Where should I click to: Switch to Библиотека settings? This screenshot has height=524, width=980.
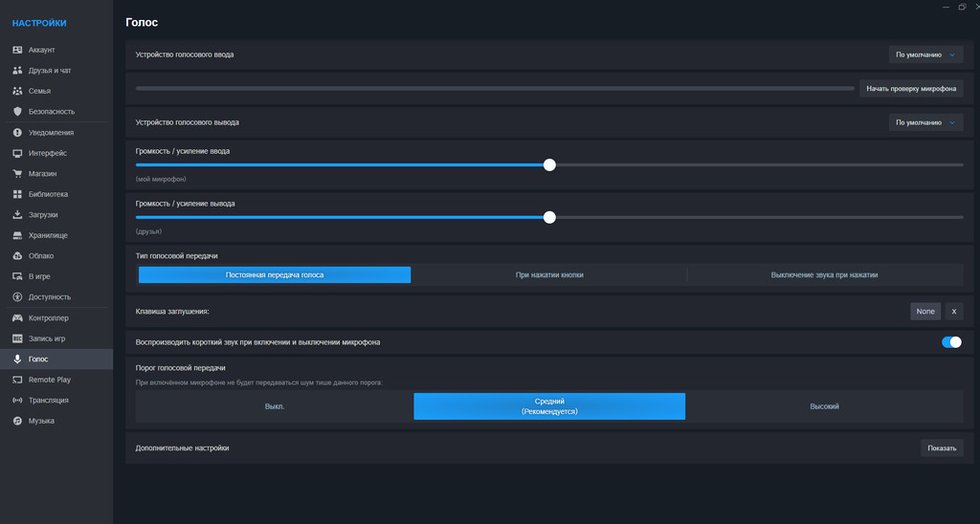56,194
